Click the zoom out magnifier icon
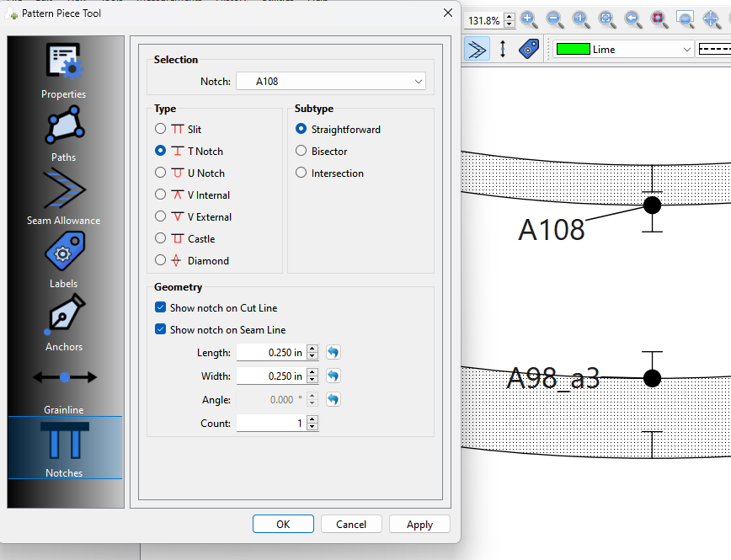The height and width of the screenshot is (560, 731). coord(555,19)
